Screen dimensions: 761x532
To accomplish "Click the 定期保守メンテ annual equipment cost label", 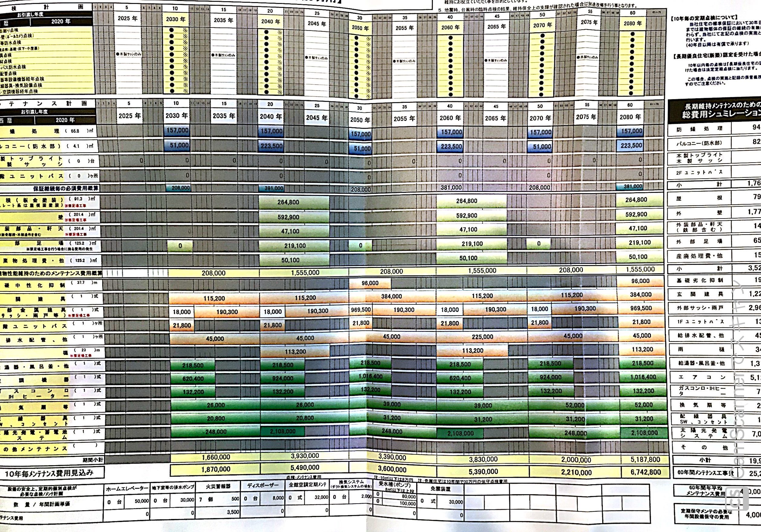I will coord(706,514).
